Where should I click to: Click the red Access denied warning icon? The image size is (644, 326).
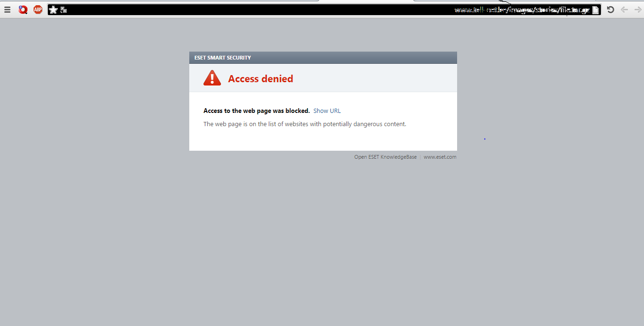point(212,78)
